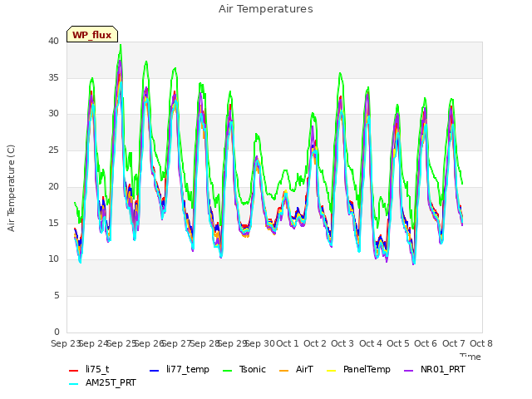Click the Oct 3 x-axis label

pos(342,343)
